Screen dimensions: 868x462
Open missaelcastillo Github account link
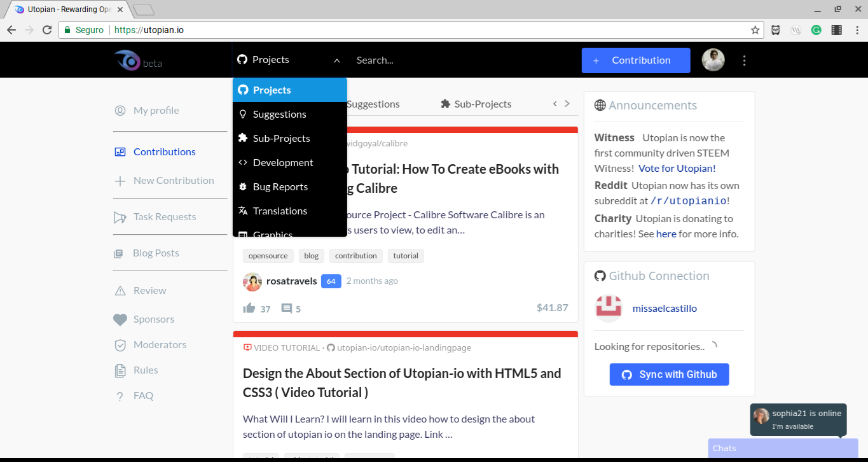[x=665, y=308]
